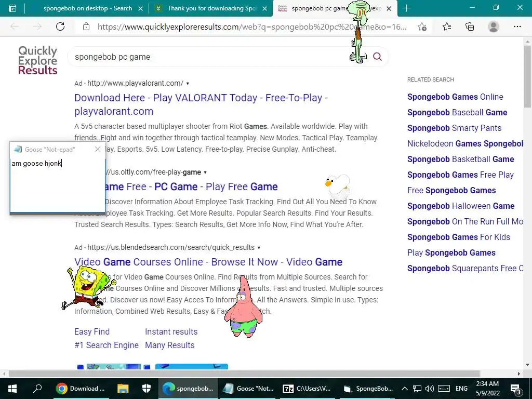Open related search 'Spongebob Smarty Pants'

(454, 128)
